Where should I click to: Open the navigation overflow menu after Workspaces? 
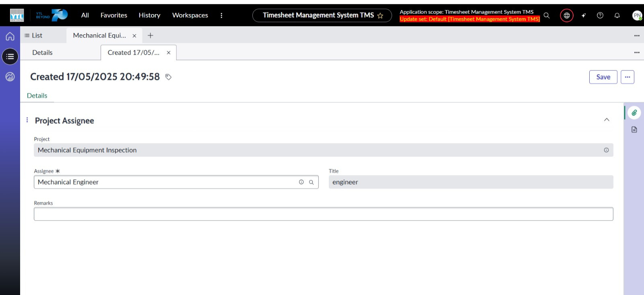point(221,15)
